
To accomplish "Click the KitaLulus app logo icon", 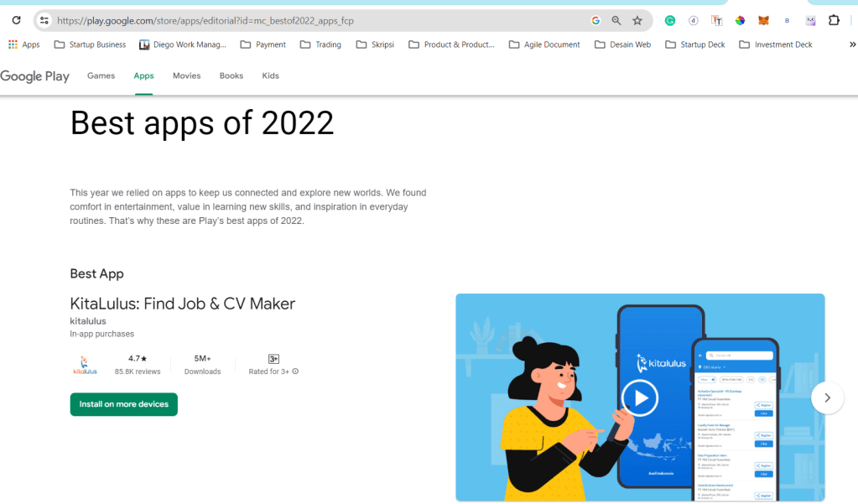I will (x=85, y=364).
